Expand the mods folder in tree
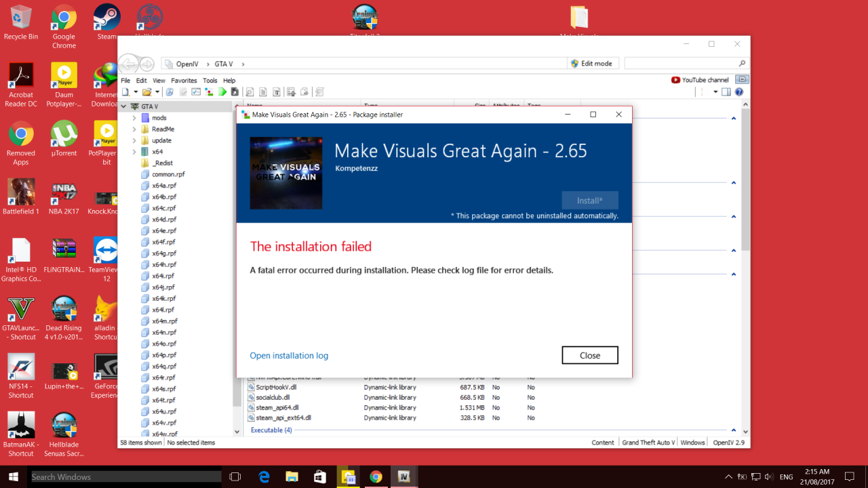868x488 pixels. coord(134,118)
